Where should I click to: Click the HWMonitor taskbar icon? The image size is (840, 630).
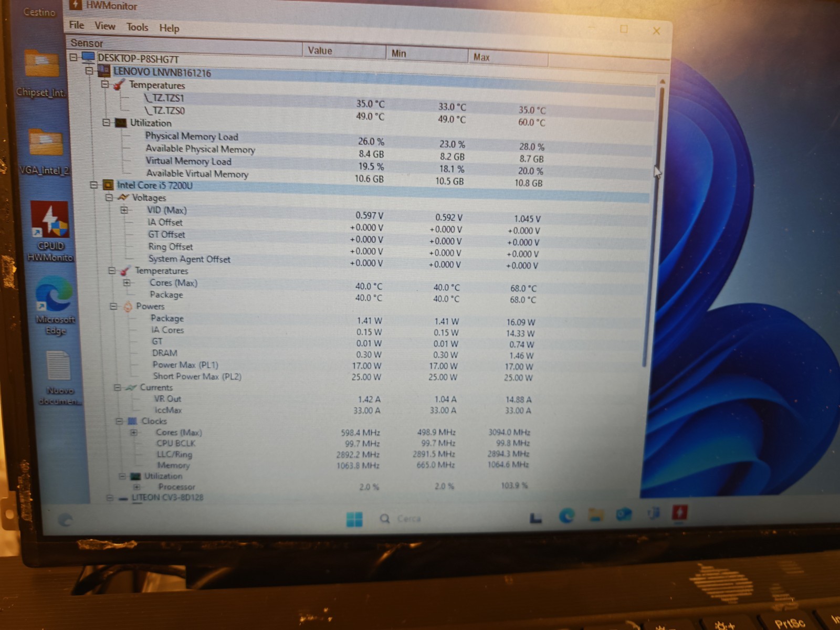(x=680, y=513)
